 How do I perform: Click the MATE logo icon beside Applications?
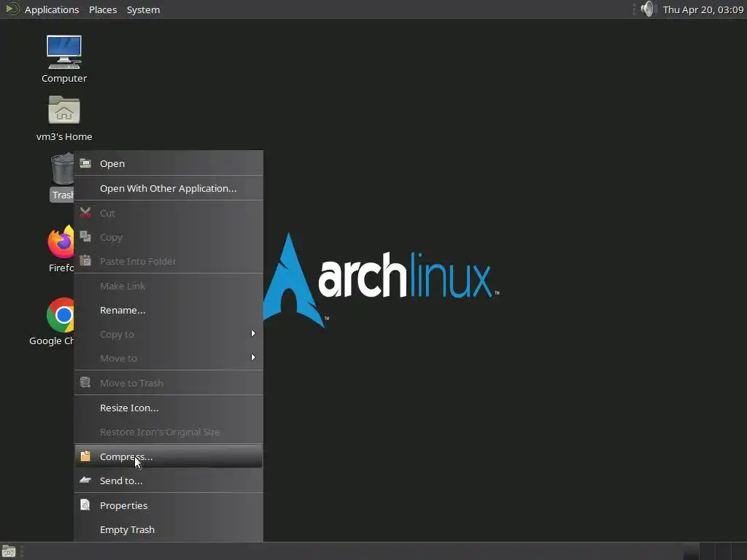[x=12, y=9]
